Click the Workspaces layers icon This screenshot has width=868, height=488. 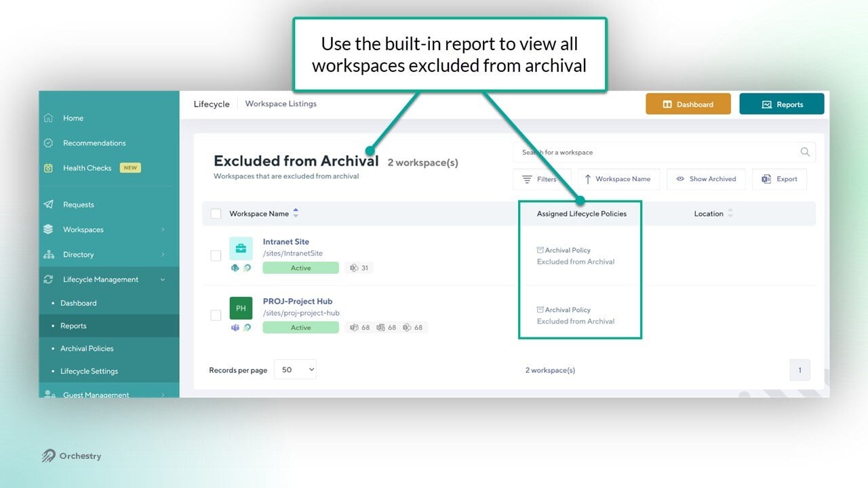pos(48,230)
